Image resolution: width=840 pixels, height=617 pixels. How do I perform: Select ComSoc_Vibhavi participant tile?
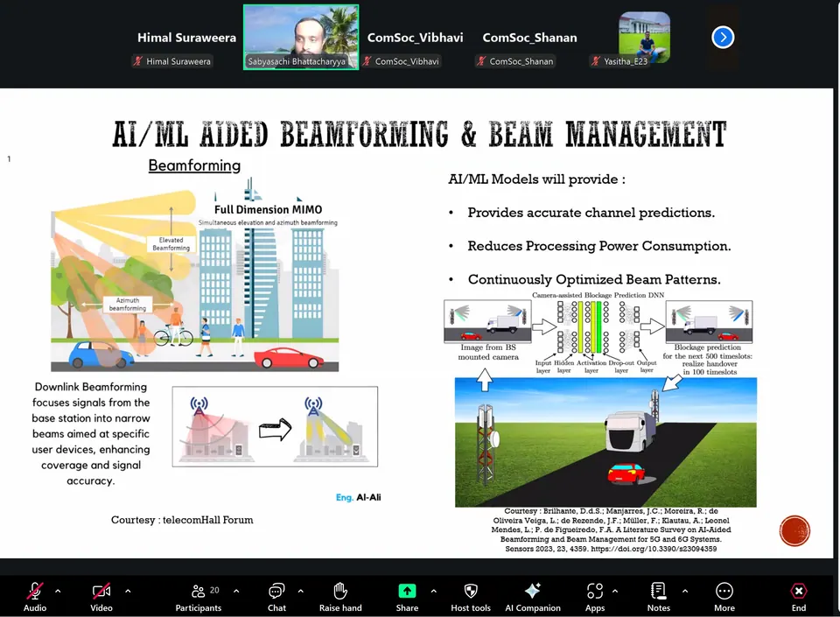point(415,38)
